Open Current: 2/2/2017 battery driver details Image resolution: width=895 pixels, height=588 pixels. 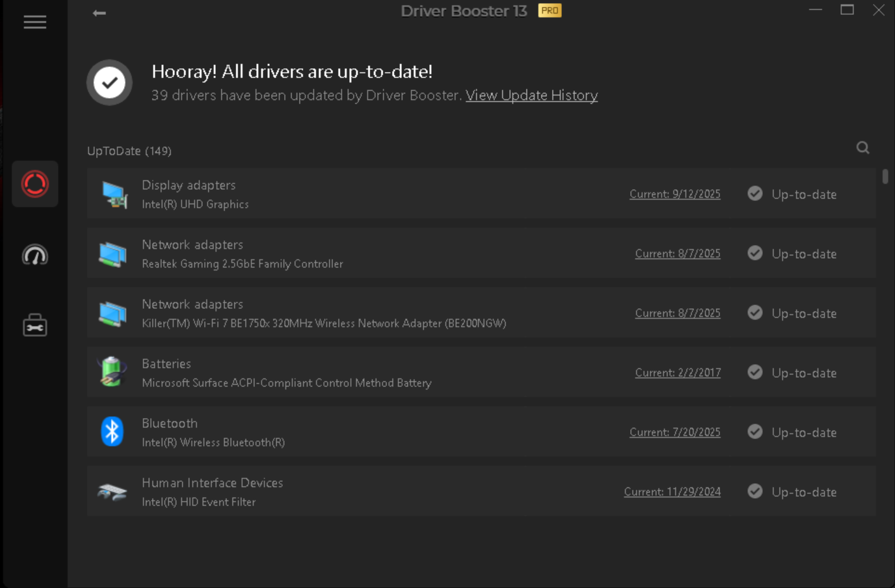click(678, 373)
